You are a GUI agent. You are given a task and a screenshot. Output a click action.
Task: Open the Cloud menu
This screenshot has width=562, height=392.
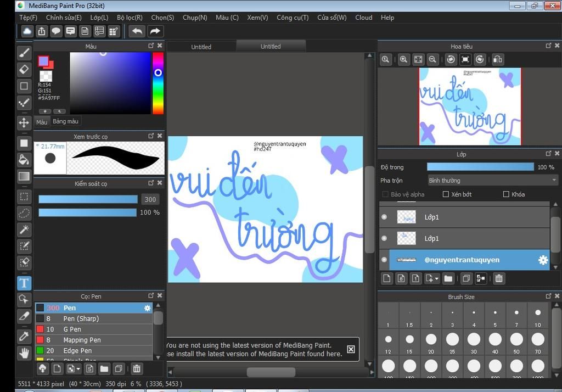coord(363,18)
